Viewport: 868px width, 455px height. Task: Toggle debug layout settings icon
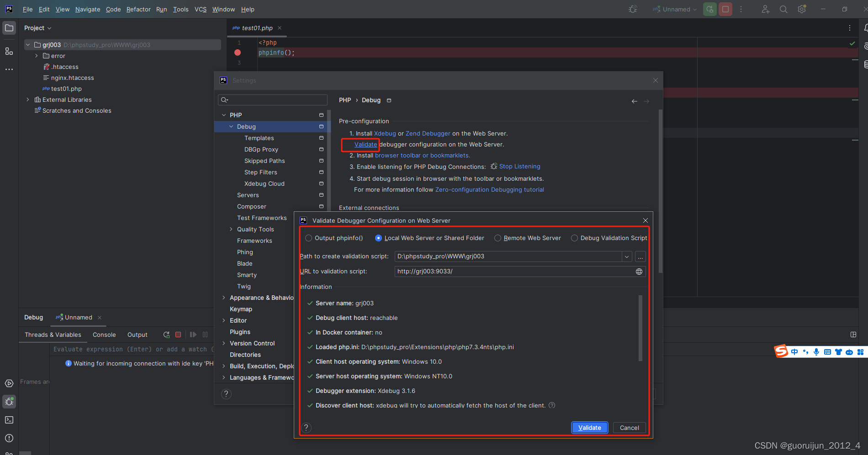pyautogui.click(x=853, y=335)
